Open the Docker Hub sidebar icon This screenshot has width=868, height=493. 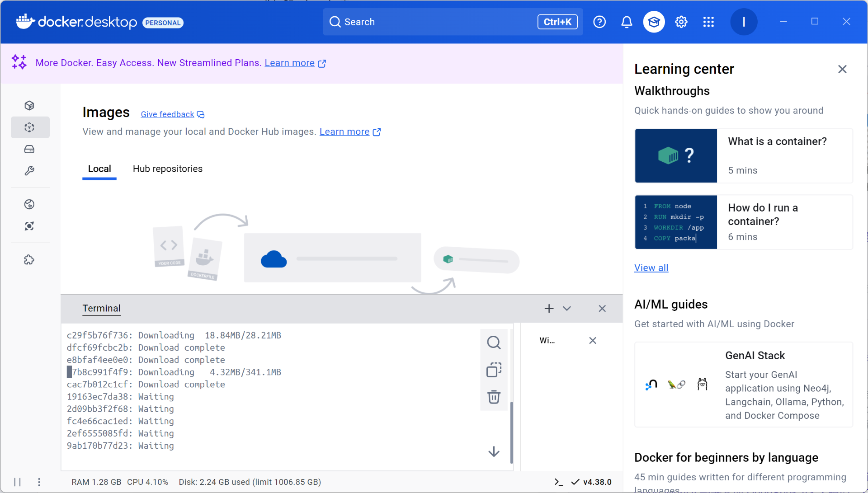point(29,204)
